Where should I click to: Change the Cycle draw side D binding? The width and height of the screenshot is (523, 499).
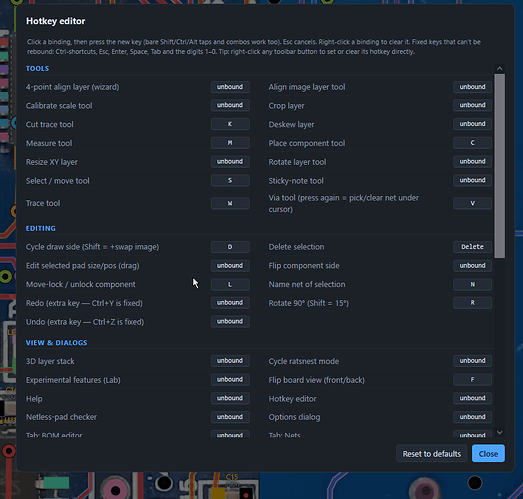click(230, 247)
